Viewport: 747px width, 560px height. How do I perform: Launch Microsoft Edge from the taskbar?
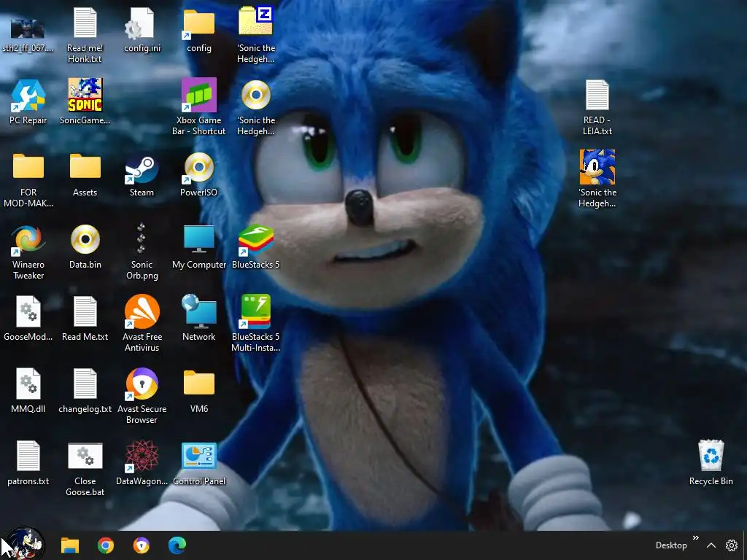tap(177, 545)
